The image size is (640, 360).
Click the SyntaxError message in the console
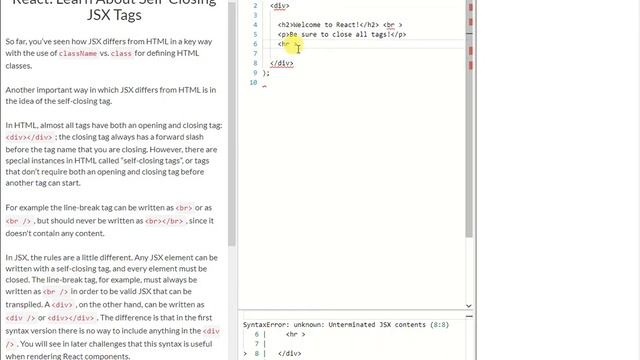pyautogui.click(x=346, y=325)
